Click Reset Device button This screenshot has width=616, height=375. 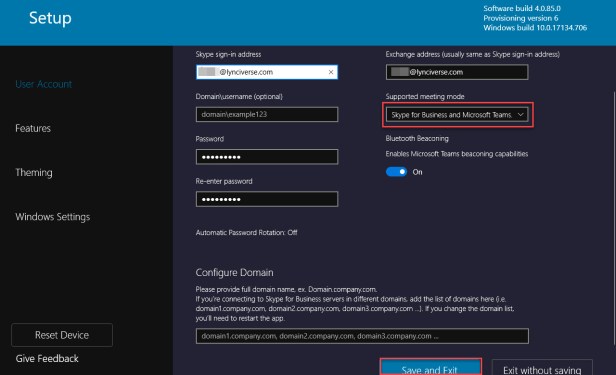click(62, 335)
